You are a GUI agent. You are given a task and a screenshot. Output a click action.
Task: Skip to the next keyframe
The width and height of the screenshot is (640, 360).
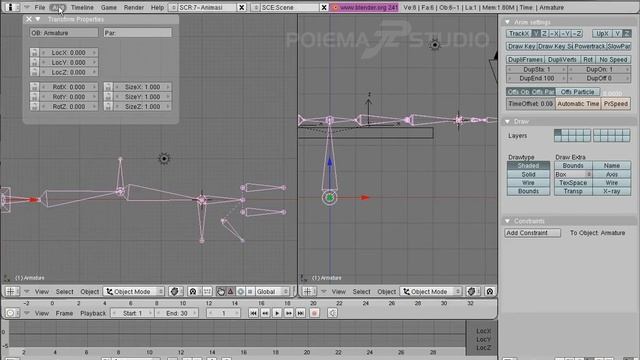pos(289,313)
